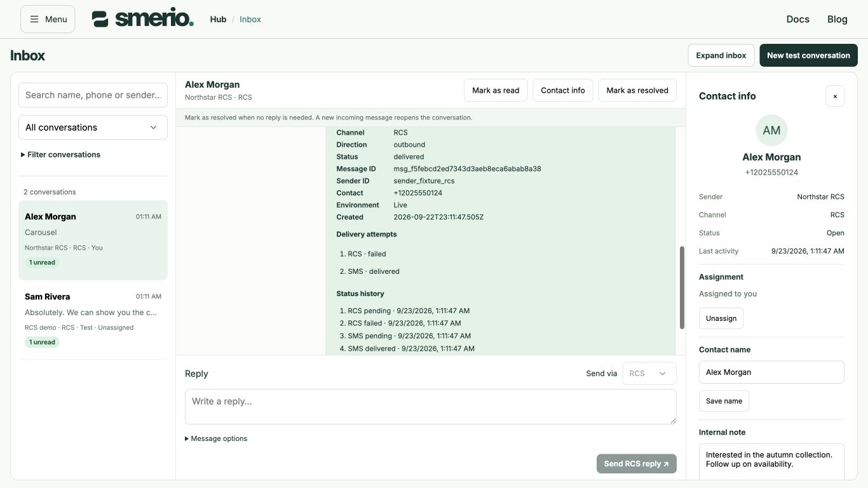Click the Contact info button
This screenshot has width=868, height=488.
coord(563,90)
